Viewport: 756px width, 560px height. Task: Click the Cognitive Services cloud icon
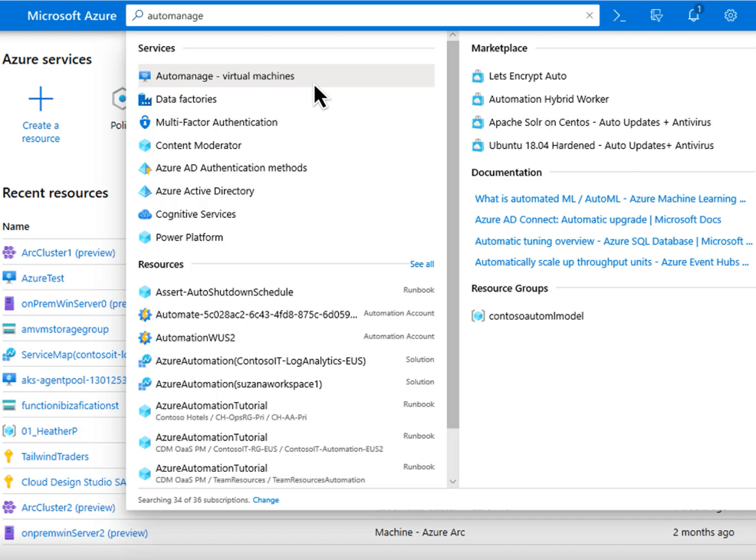pos(144,214)
